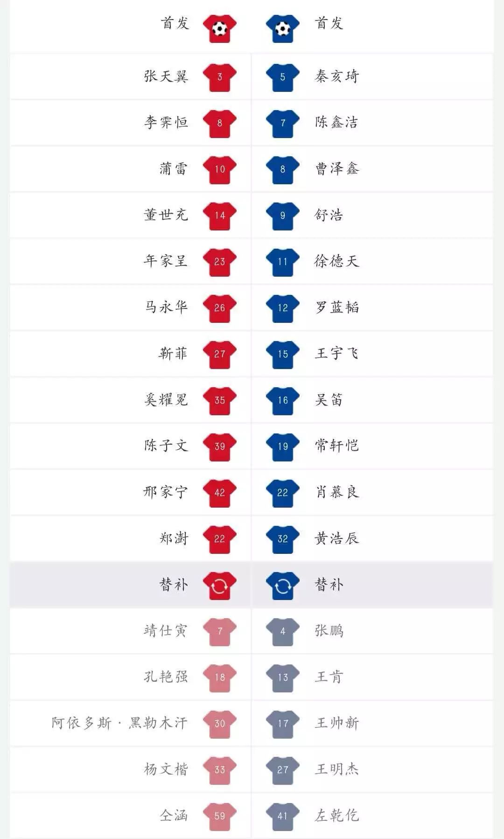Tap blue jersey number 32
The image size is (504, 839).
[282, 539]
